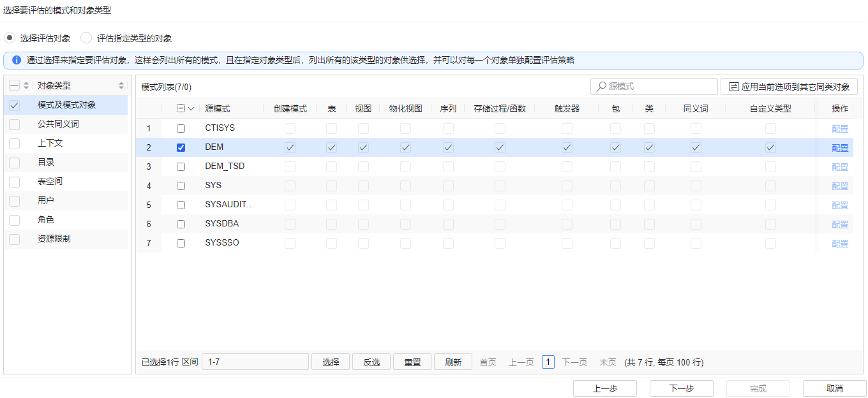Click the 上一步 button
The image size is (868, 398).
pyautogui.click(x=605, y=388)
